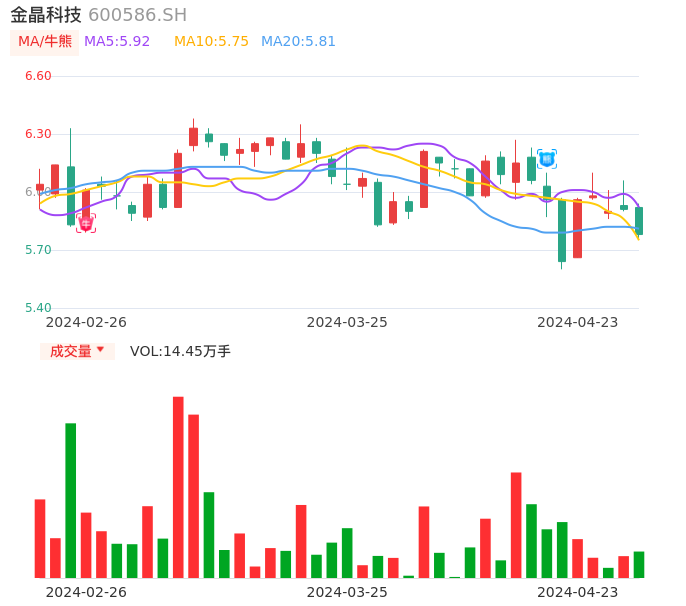
Task: Click the last green volume bar on right
Action: pos(639,565)
